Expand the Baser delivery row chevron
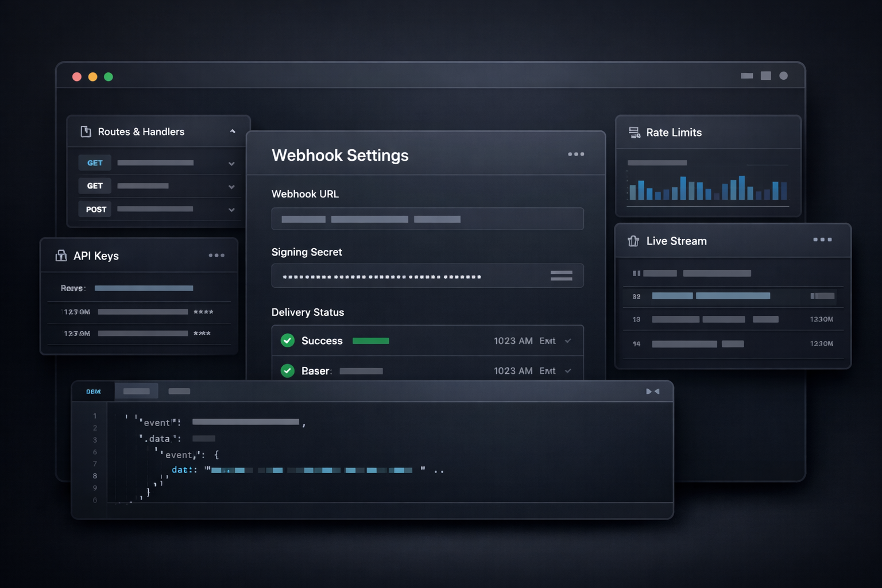The image size is (882, 588). [568, 371]
